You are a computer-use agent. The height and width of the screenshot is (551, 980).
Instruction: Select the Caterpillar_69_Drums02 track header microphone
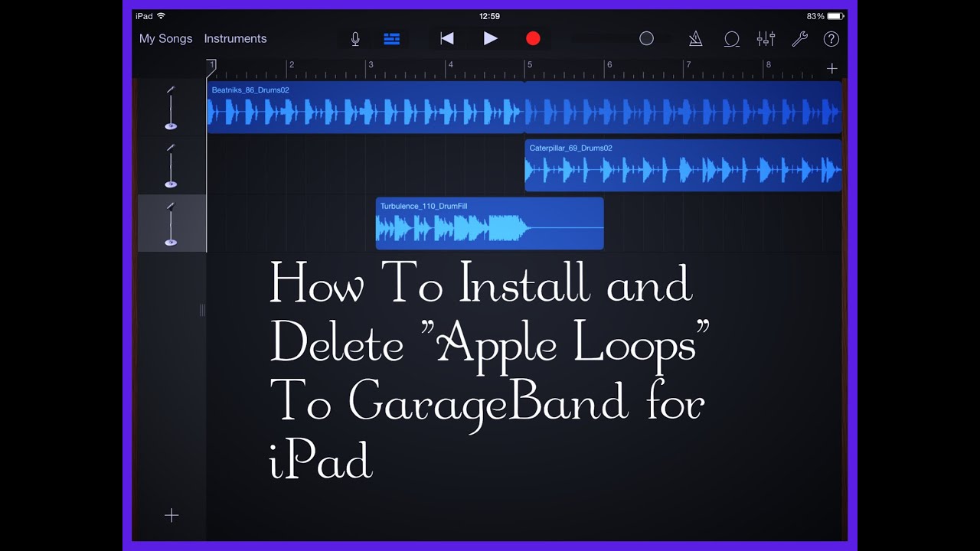tap(171, 165)
